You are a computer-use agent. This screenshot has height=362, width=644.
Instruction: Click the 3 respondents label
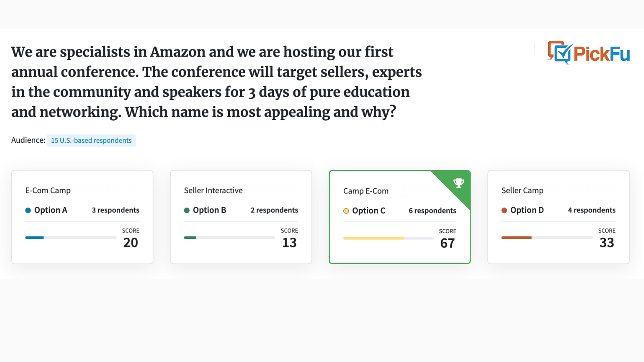pyautogui.click(x=116, y=210)
